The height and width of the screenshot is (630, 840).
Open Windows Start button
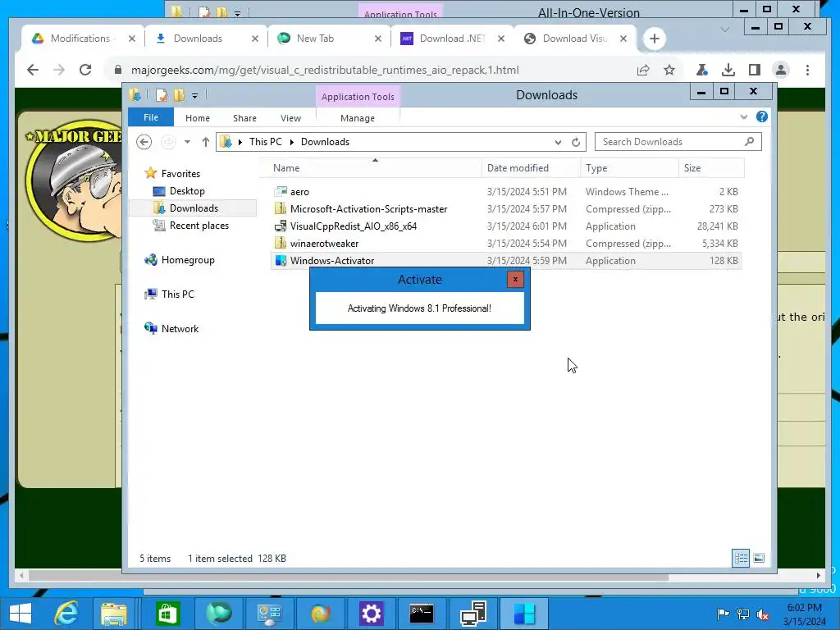21,614
